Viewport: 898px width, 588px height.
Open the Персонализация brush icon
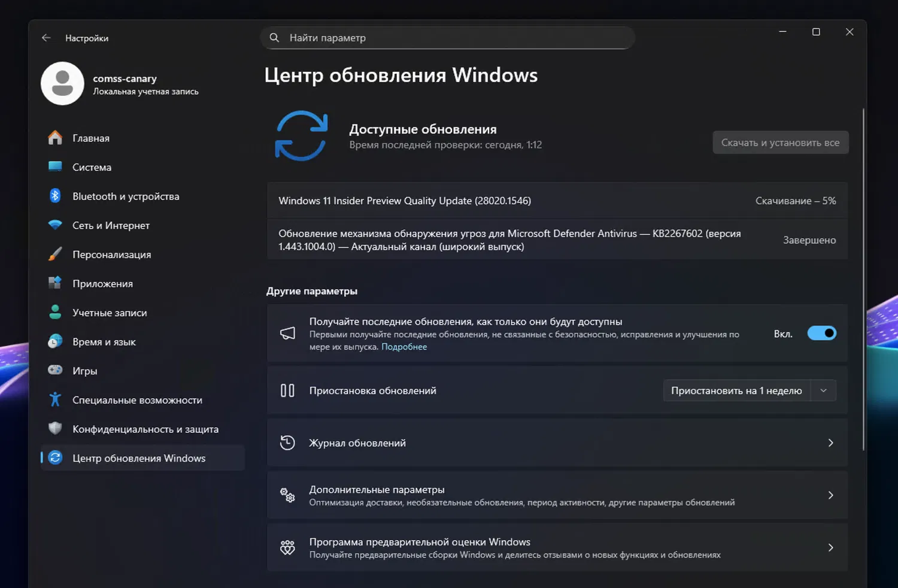[x=54, y=254]
